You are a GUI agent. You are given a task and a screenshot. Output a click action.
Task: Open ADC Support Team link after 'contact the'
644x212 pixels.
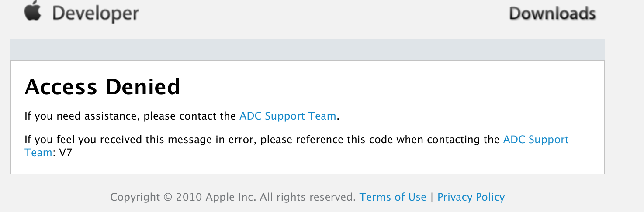288,116
